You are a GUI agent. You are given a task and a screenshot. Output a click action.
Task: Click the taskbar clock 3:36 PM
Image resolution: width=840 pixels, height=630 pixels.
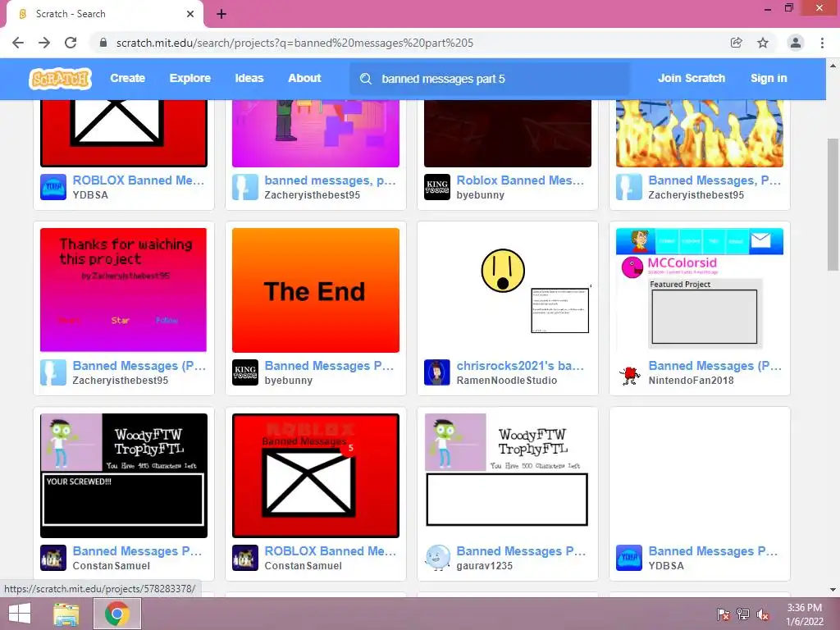(804, 608)
